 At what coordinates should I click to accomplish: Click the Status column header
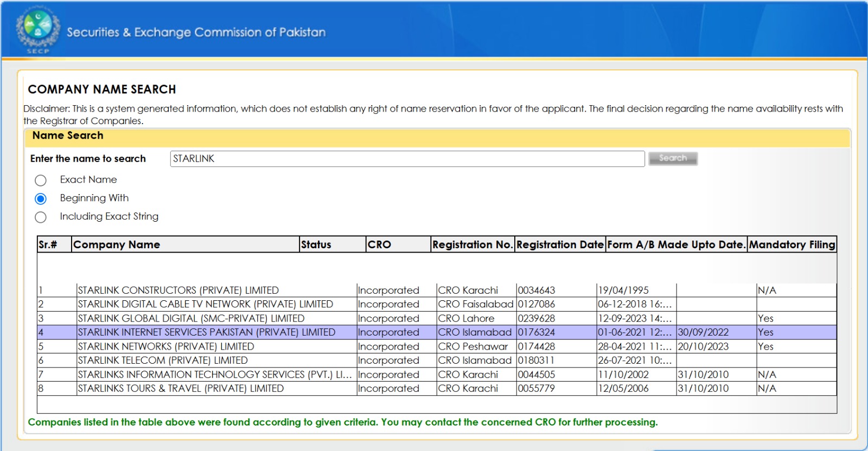(333, 244)
